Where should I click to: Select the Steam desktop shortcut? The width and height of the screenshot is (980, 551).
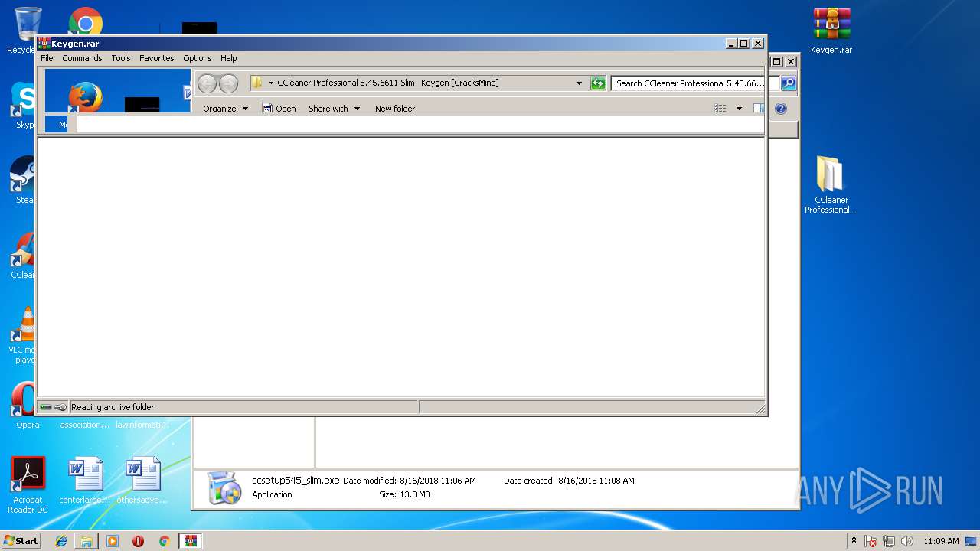click(24, 181)
